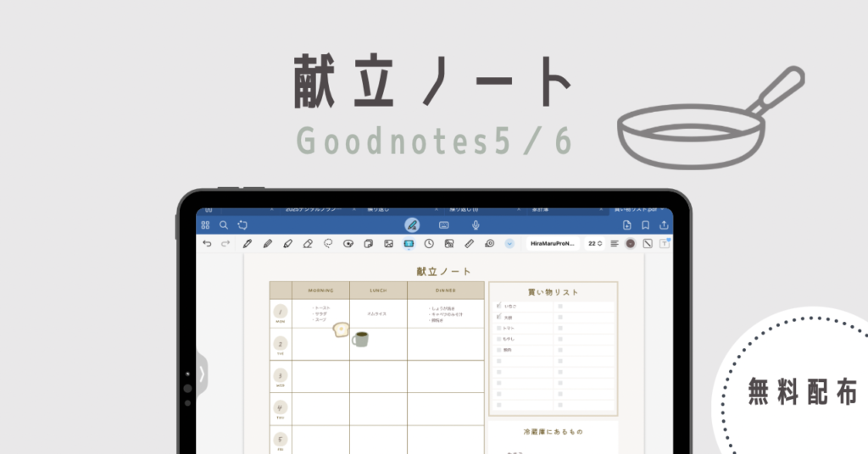This screenshot has height=454, width=868.
Task: Select the DINNER column header
Action: pyautogui.click(x=446, y=291)
